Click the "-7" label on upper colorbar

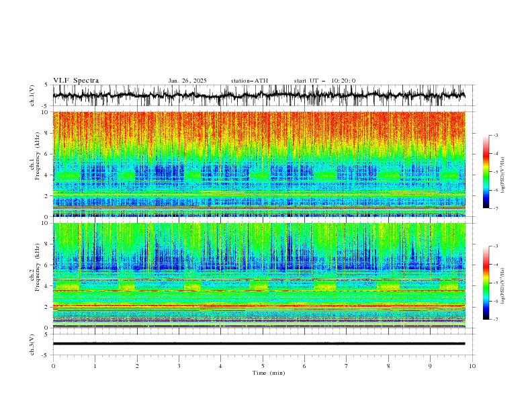tap(496, 208)
